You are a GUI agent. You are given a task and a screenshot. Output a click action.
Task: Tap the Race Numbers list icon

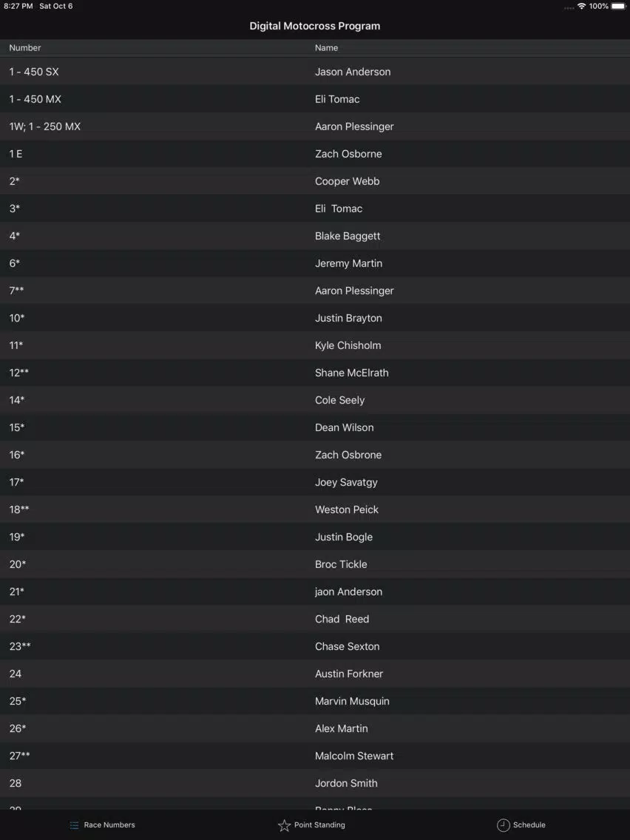tap(75, 825)
